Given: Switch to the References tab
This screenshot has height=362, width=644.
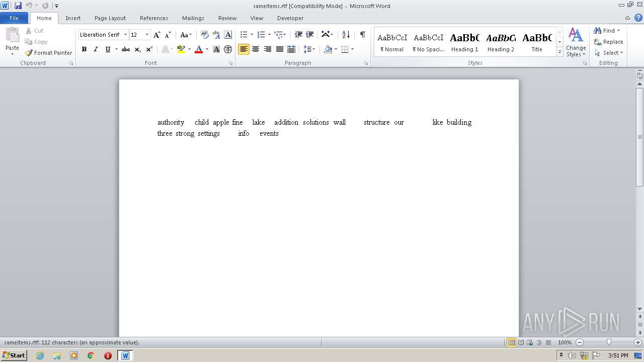Looking at the screenshot, I should tap(154, 18).
